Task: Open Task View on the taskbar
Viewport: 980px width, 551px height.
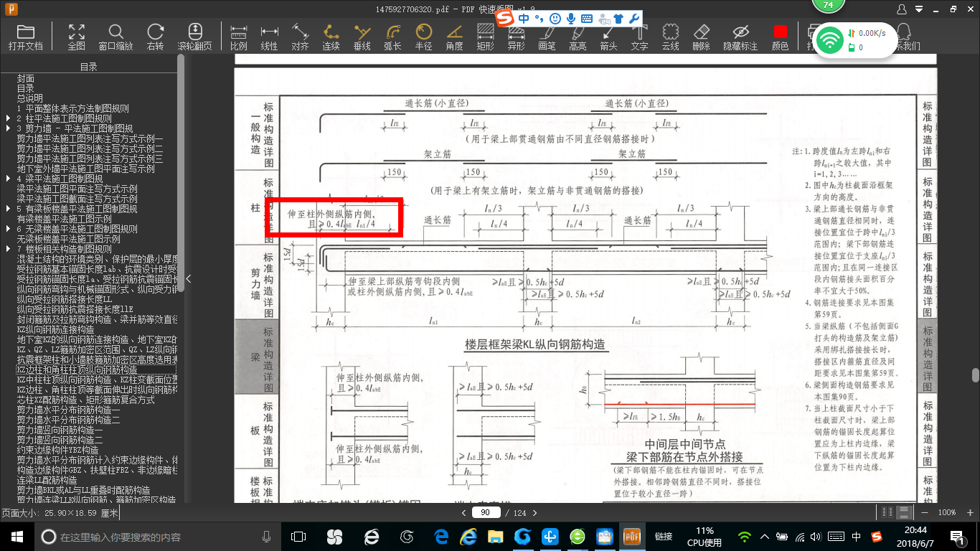Action: [x=298, y=536]
